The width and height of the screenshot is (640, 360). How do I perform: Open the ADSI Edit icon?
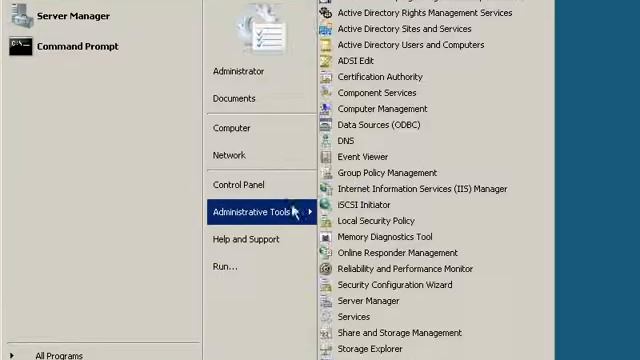[326, 61]
